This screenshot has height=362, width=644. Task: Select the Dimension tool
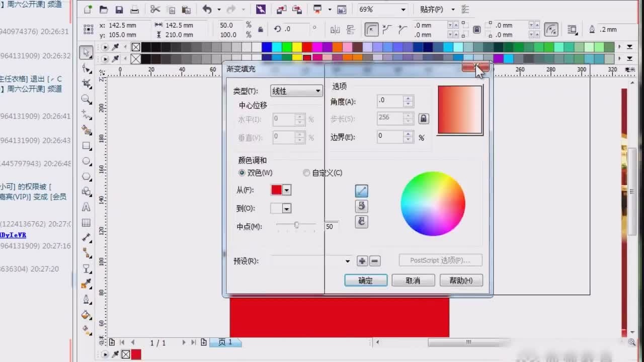click(x=87, y=237)
